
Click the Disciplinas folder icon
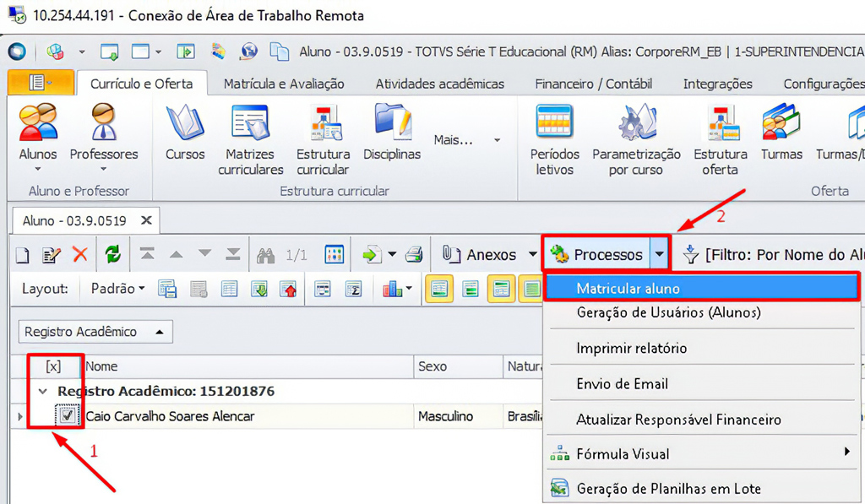(x=392, y=123)
